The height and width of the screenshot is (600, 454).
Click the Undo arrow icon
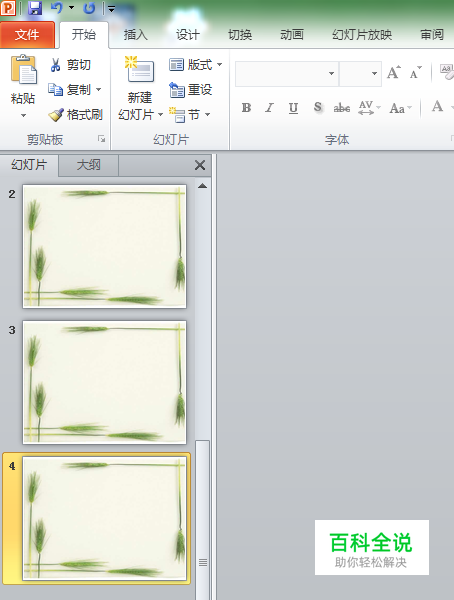56,8
